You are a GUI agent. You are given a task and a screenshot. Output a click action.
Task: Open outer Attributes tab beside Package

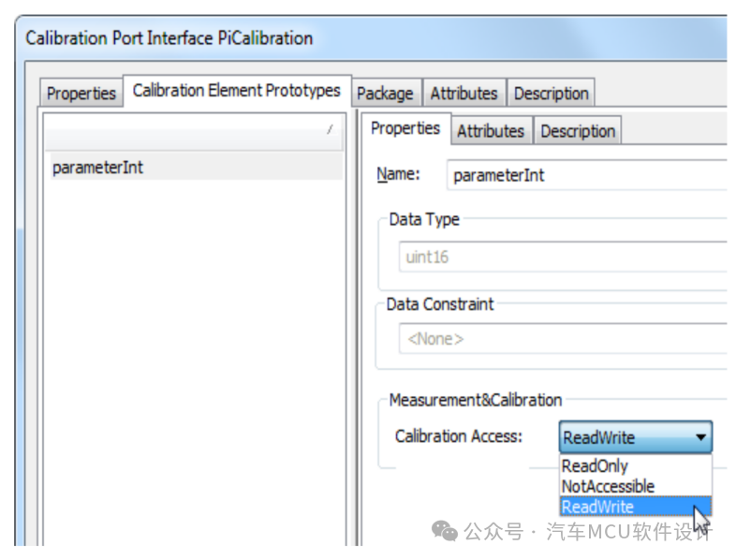[464, 93]
